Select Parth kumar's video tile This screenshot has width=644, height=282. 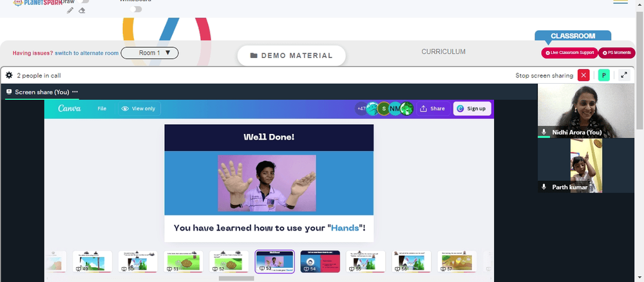[585, 165]
